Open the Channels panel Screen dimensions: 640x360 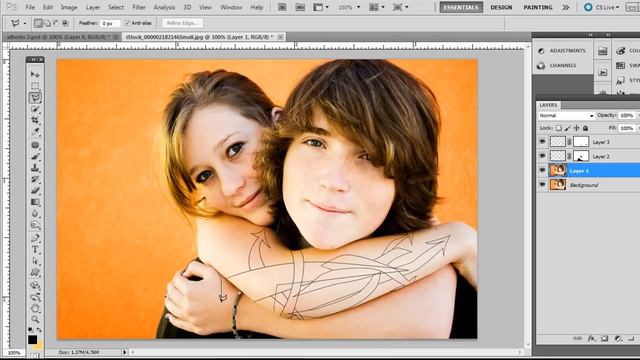[x=557, y=65]
